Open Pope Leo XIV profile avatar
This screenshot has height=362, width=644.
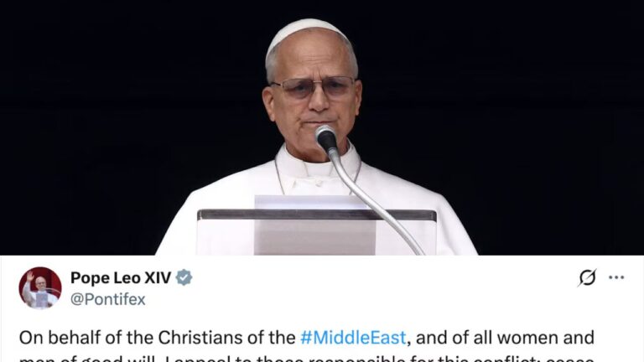tap(40, 287)
